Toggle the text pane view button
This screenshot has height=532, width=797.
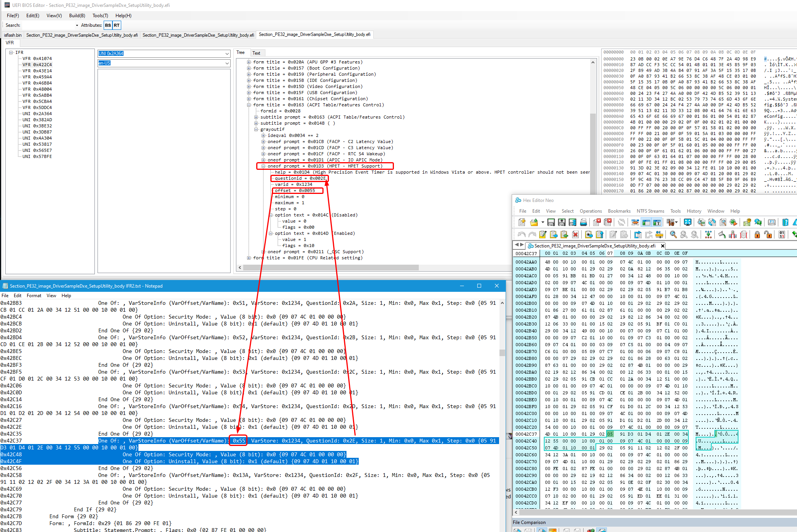[657, 222]
